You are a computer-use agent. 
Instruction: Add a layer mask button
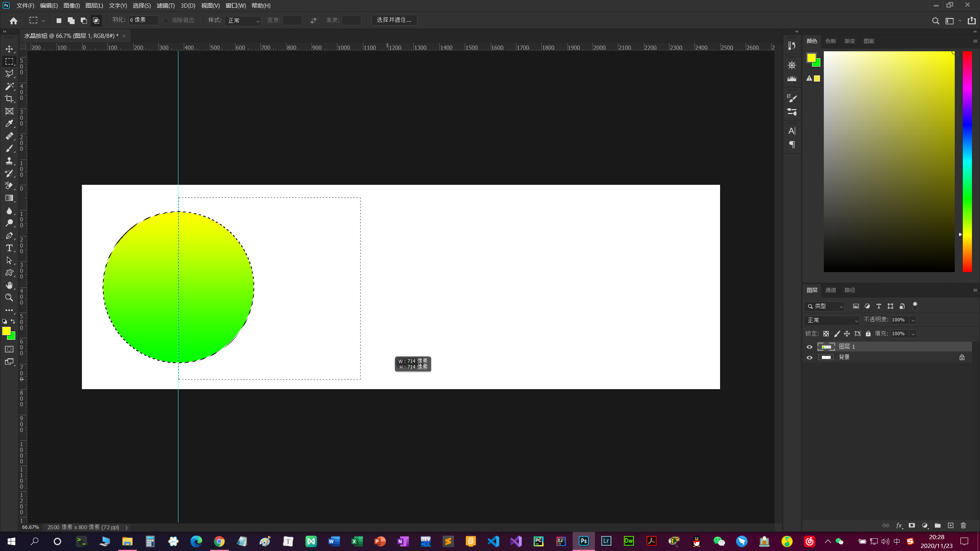click(912, 526)
